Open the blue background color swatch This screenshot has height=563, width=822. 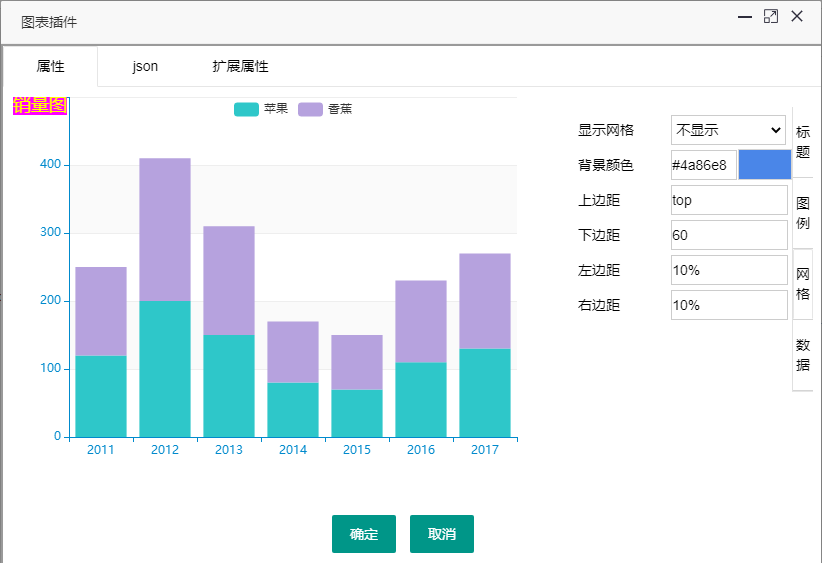pyautogui.click(x=764, y=165)
